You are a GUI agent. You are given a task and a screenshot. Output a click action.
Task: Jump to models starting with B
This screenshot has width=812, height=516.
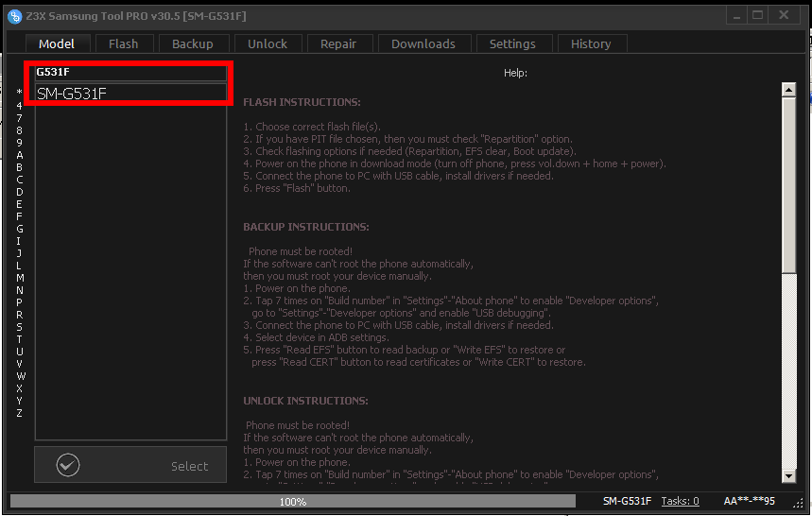[x=19, y=167]
